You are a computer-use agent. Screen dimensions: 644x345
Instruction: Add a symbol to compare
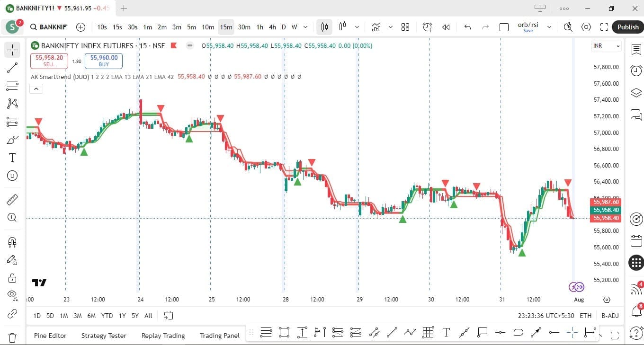coord(81,27)
